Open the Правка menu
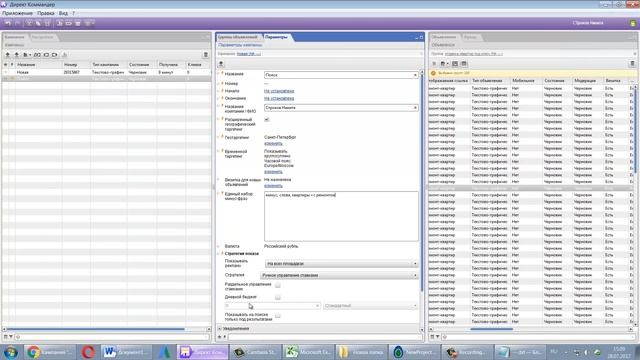640x360 pixels. pyautogui.click(x=46, y=13)
